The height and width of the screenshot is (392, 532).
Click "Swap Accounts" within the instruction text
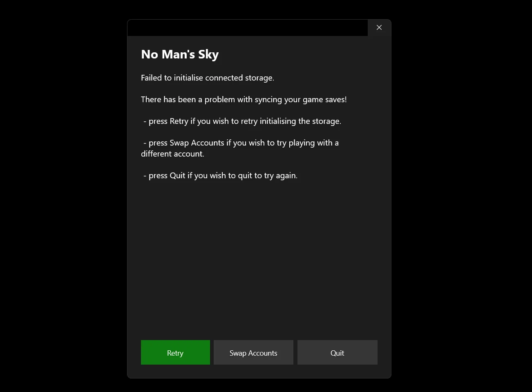197,143
